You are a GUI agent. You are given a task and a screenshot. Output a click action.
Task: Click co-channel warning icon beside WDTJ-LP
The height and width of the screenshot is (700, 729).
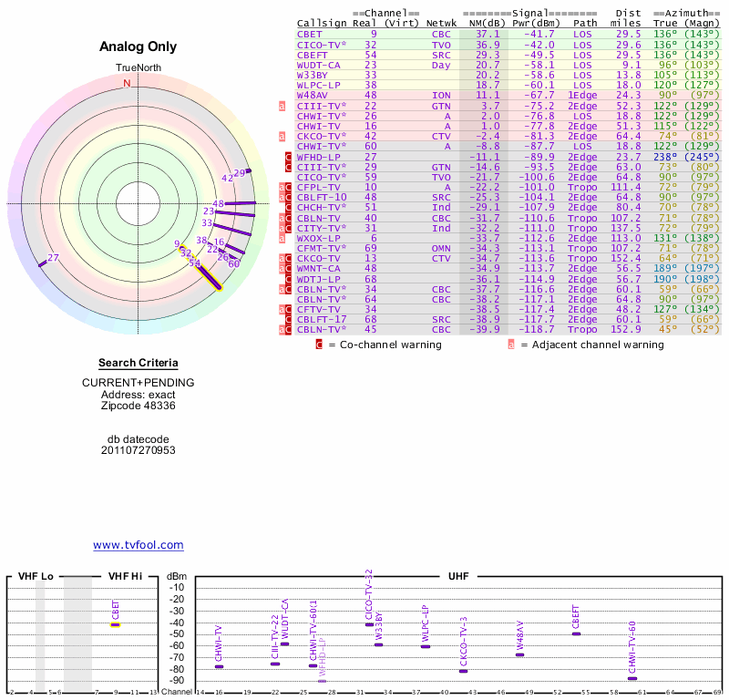(288, 278)
